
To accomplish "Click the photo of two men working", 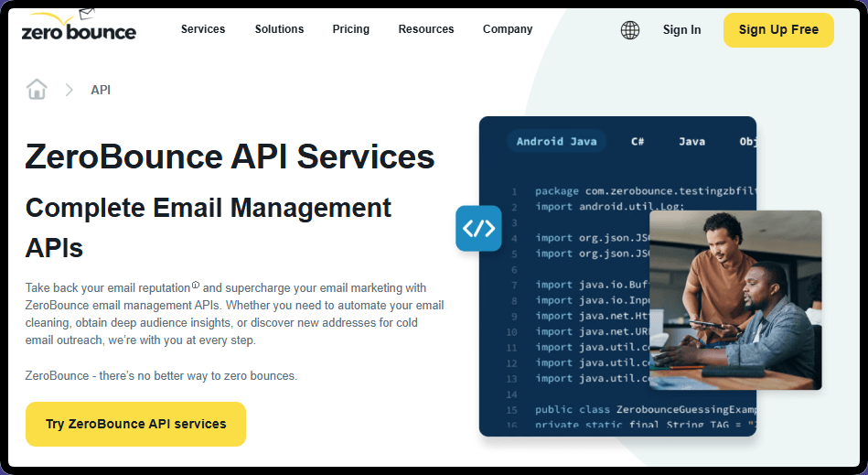I will (x=735, y=300).
